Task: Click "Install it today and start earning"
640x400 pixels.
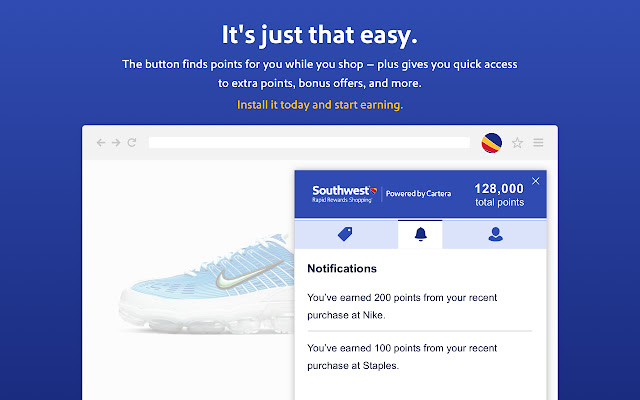Action: (x=320, y=104)
